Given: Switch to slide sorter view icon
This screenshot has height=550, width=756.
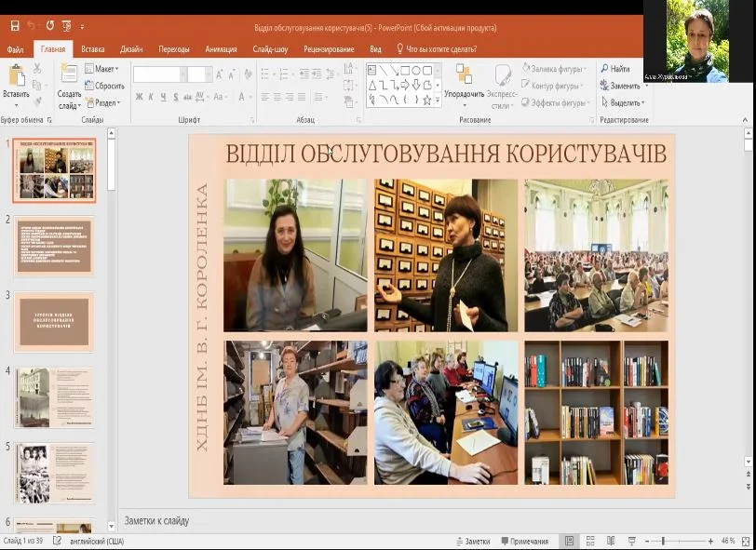Looking at the screenshot, I should point(589,541).
